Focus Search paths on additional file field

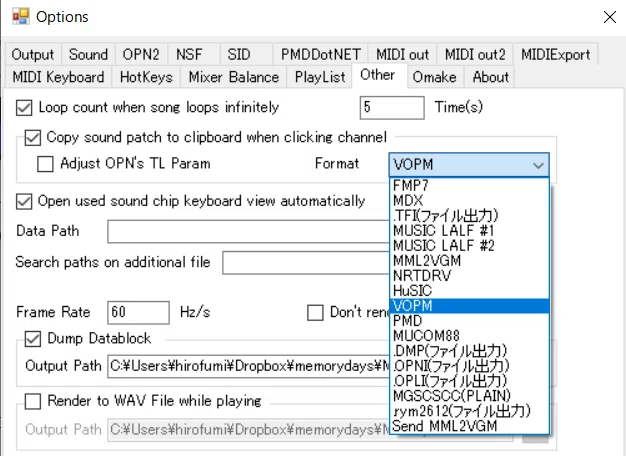tap(306, 263)
